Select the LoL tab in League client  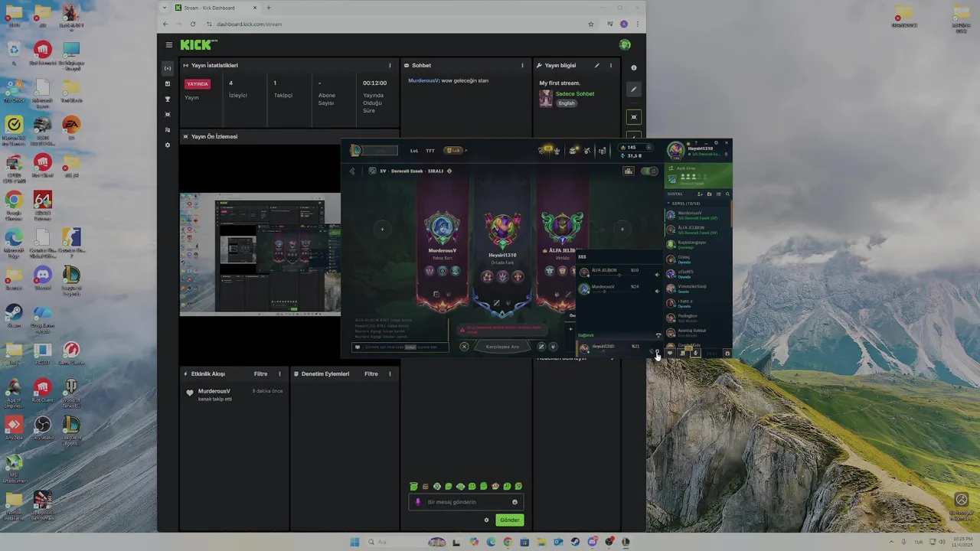click(414, 151)
